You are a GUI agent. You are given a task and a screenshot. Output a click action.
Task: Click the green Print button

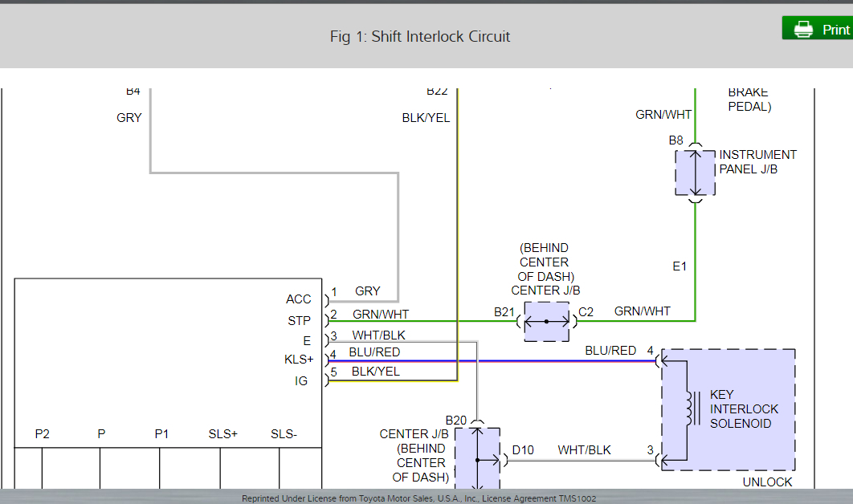tap(818, 29)
